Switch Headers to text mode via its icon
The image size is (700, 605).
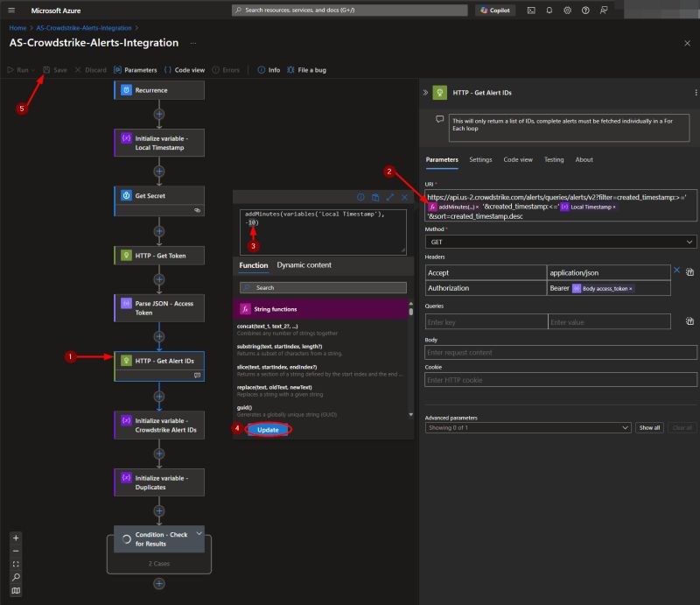tap(689, 271)
